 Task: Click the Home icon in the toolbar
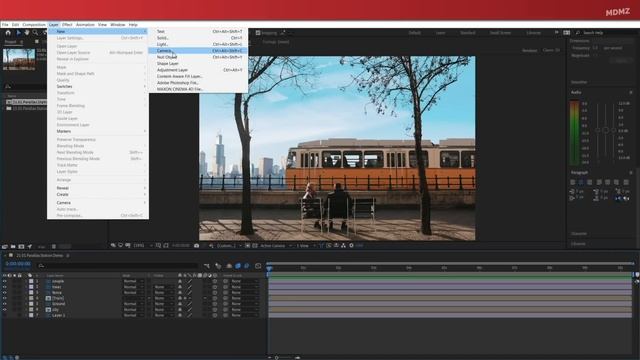coord(8,33)
